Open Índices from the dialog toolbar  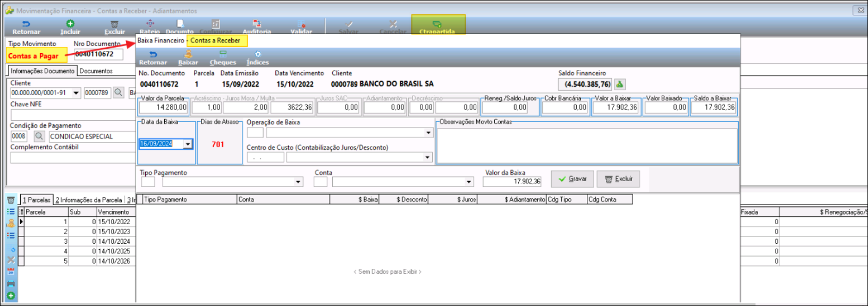point(258,58)
